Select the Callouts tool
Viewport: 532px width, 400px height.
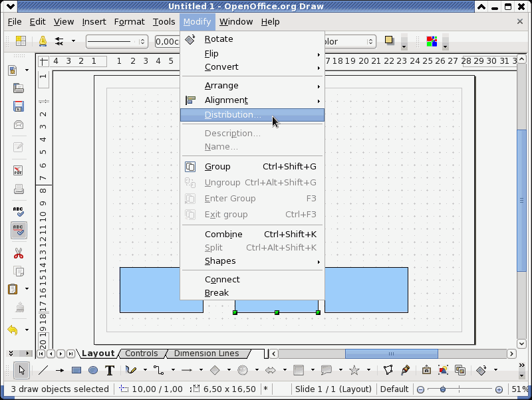click(327, 370)
